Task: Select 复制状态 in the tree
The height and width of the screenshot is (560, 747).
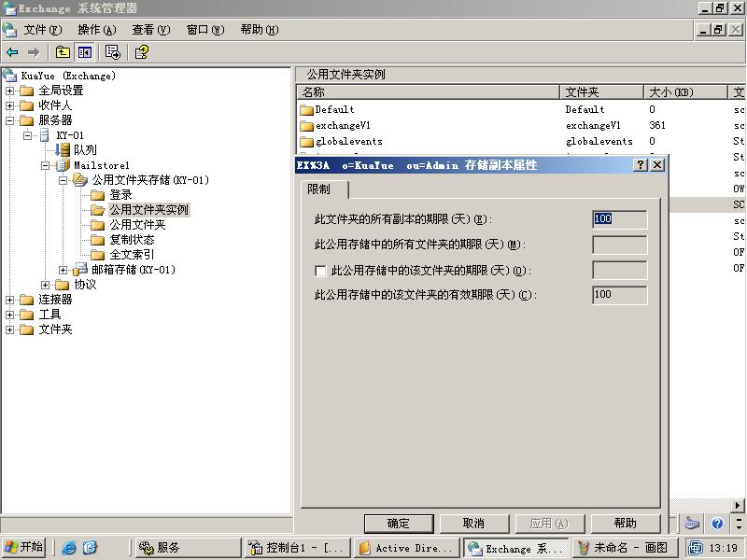Action: click(x=132, y=240)
